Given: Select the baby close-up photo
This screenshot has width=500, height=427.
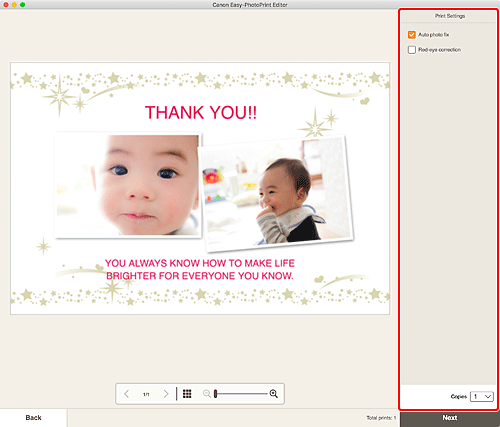Looking at the screenshot, I should (128, 185).
